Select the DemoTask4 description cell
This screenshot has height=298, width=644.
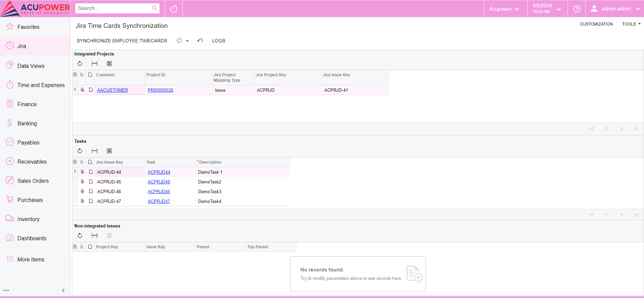[242, 201]
